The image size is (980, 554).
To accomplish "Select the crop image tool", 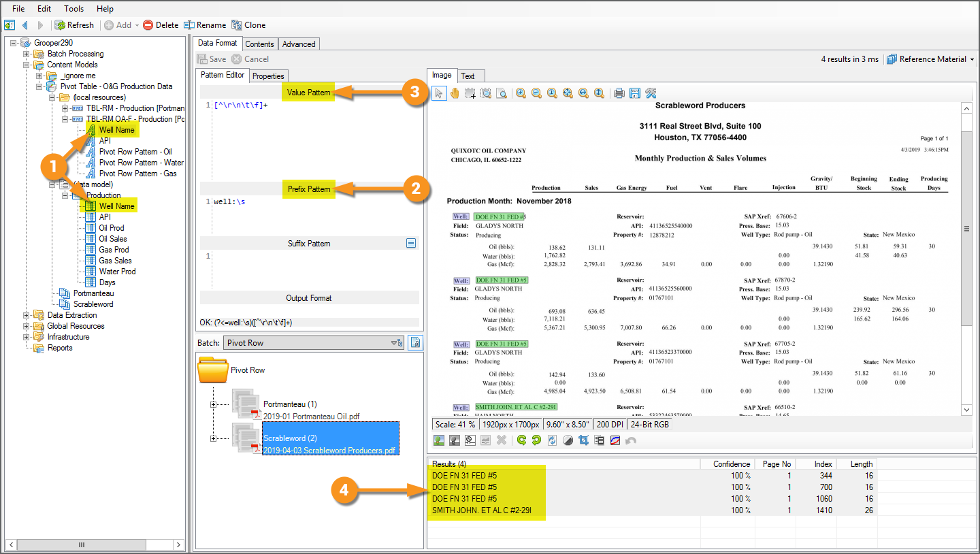I will [583, 440].
